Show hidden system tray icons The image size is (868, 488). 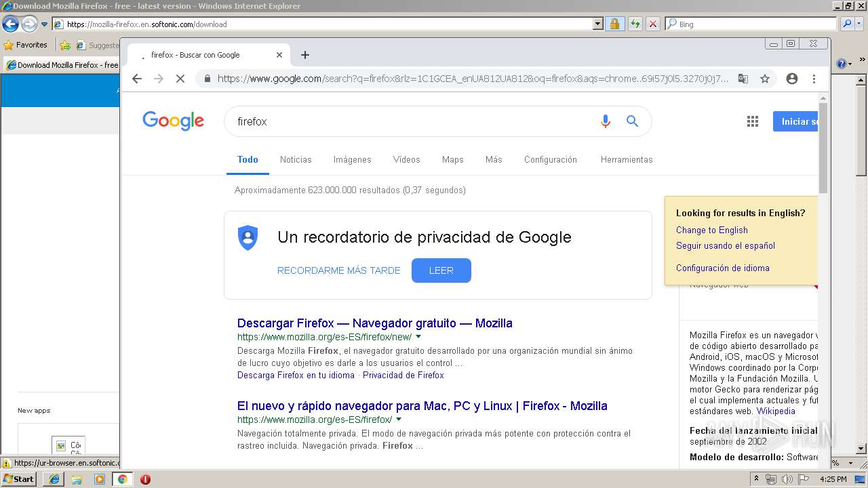tap(756, 479)
